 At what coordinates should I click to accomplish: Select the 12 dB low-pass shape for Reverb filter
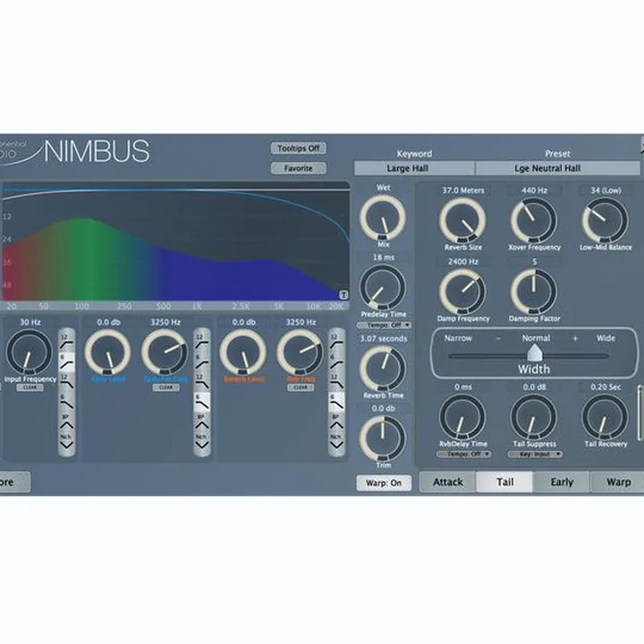(336, 382)
